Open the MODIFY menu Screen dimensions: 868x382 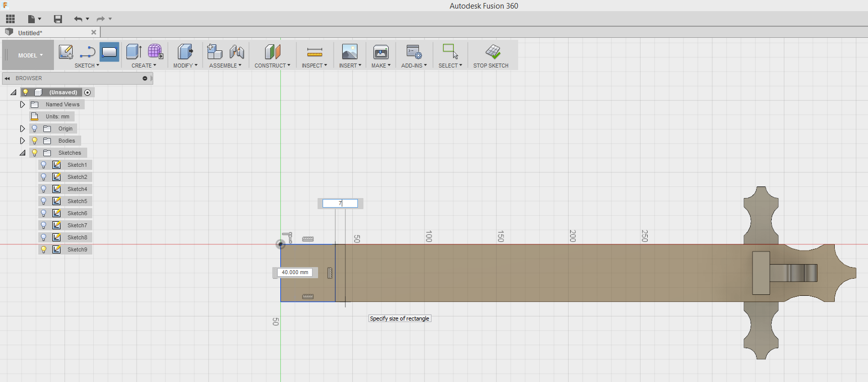coord(185,66)
